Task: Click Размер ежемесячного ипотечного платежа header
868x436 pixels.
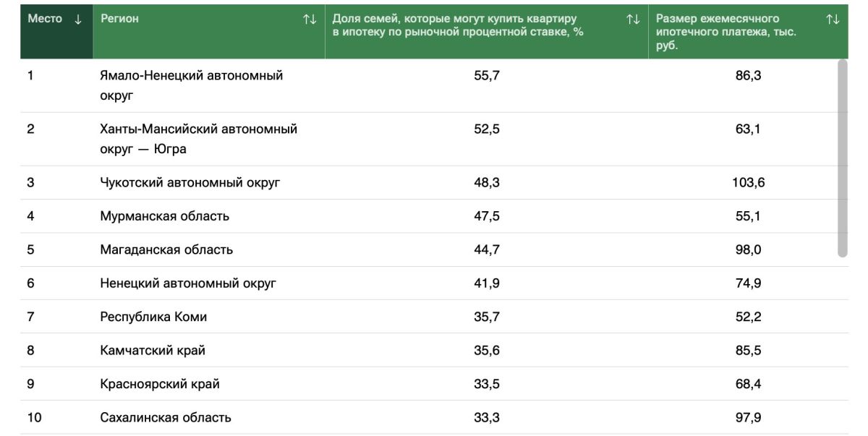Action: pos(727,32)
